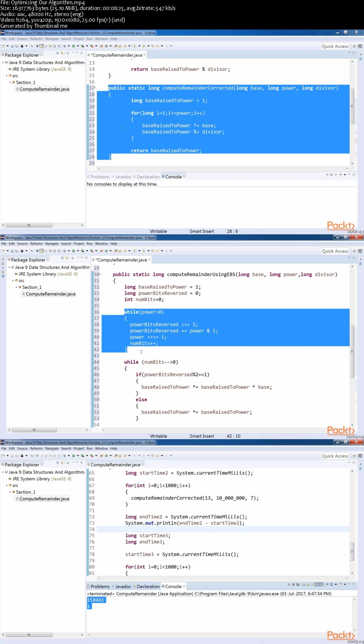Click Remove Launch icon in the Console toolbar
364x644 pixels.
(293, 584)
